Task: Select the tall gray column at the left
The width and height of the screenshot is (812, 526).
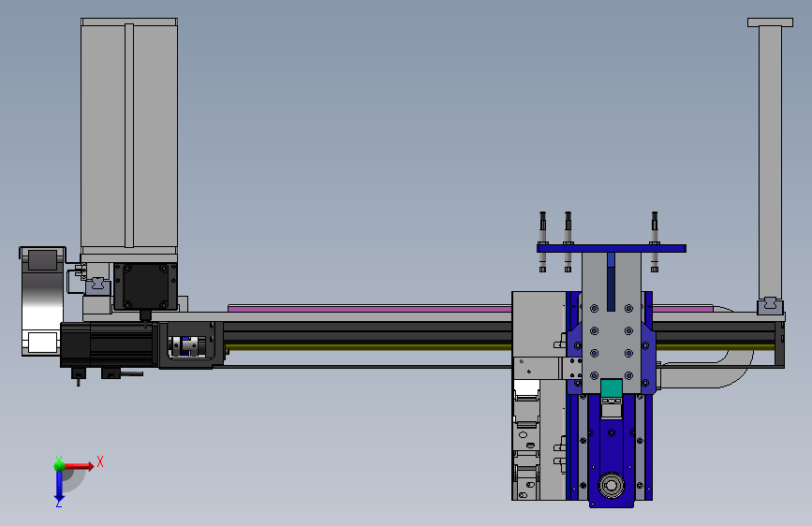Action: click(x=129, y=139)
